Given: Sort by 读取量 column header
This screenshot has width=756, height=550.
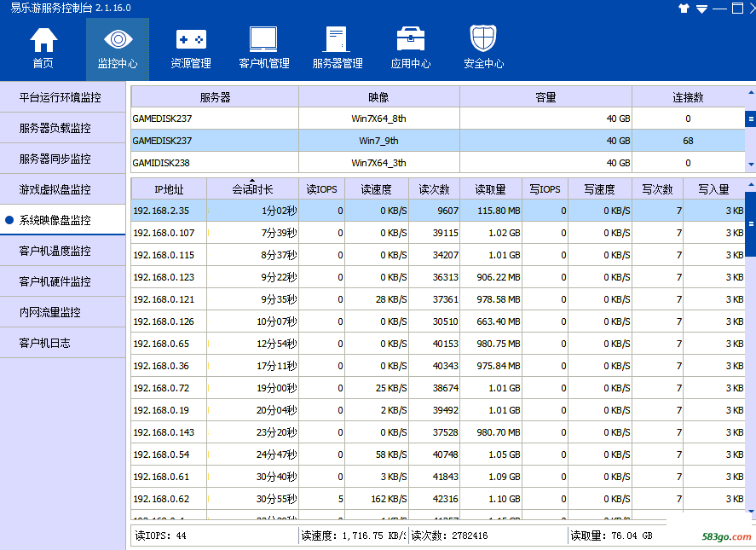Looking at the screenshot, I should (491, 189).
